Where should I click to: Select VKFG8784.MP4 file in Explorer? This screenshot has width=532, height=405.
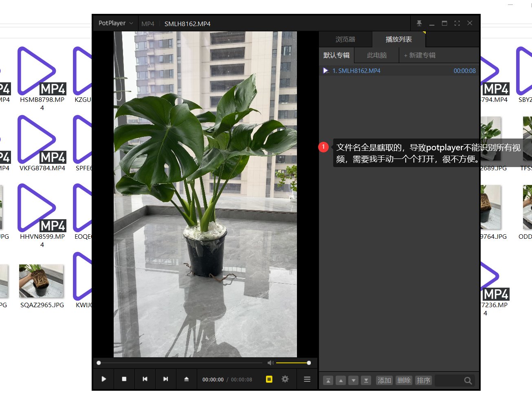[x=42, y=143]
